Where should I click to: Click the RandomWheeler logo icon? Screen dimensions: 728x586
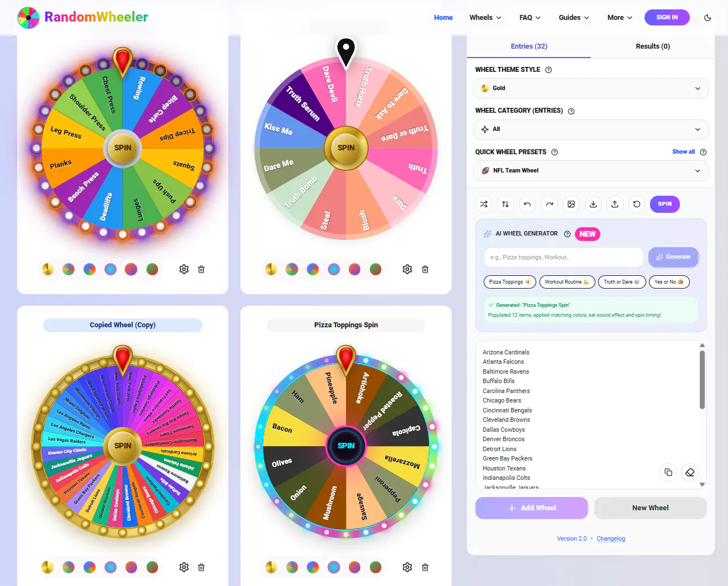[28, 18]
